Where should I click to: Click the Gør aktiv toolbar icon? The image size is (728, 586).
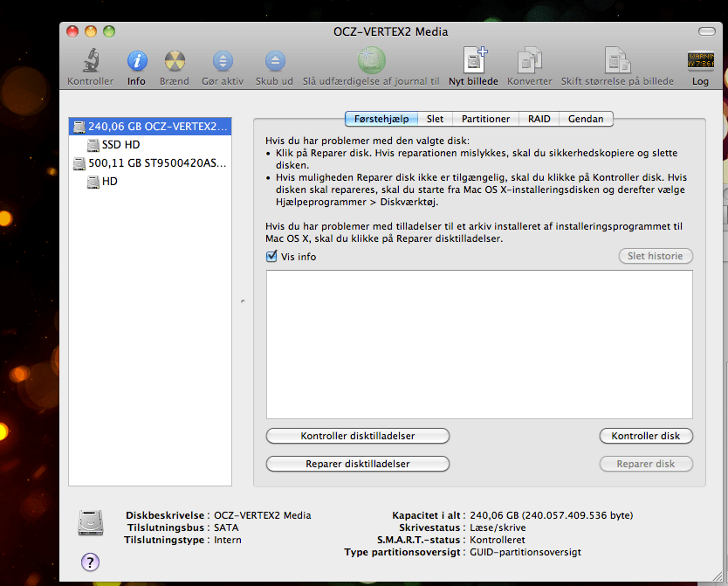pos(223,62)
